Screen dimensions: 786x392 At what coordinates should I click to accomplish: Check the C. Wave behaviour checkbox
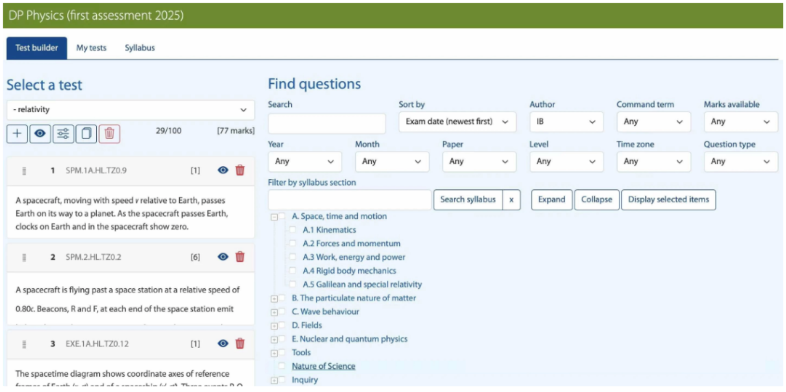click(281, 312)
